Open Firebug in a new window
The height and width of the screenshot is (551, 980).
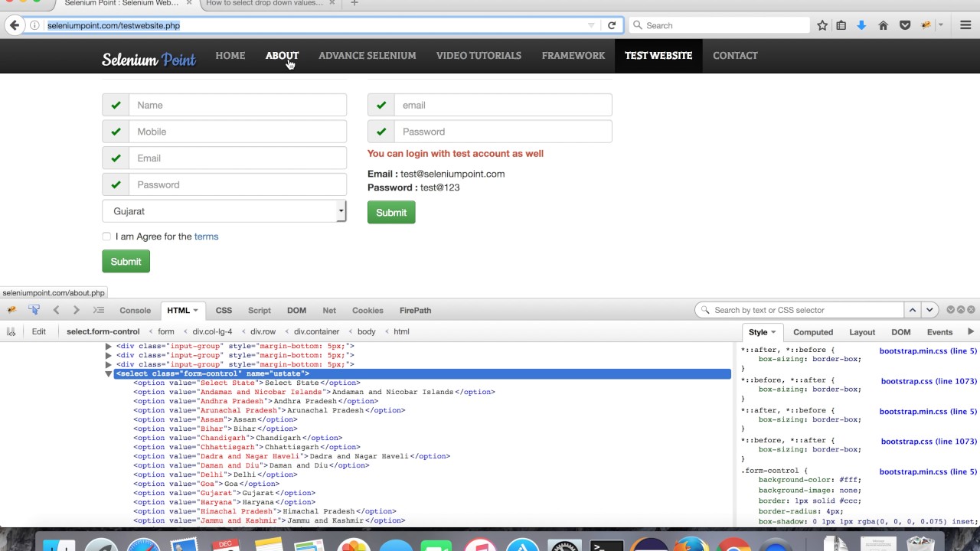(961, 310)
